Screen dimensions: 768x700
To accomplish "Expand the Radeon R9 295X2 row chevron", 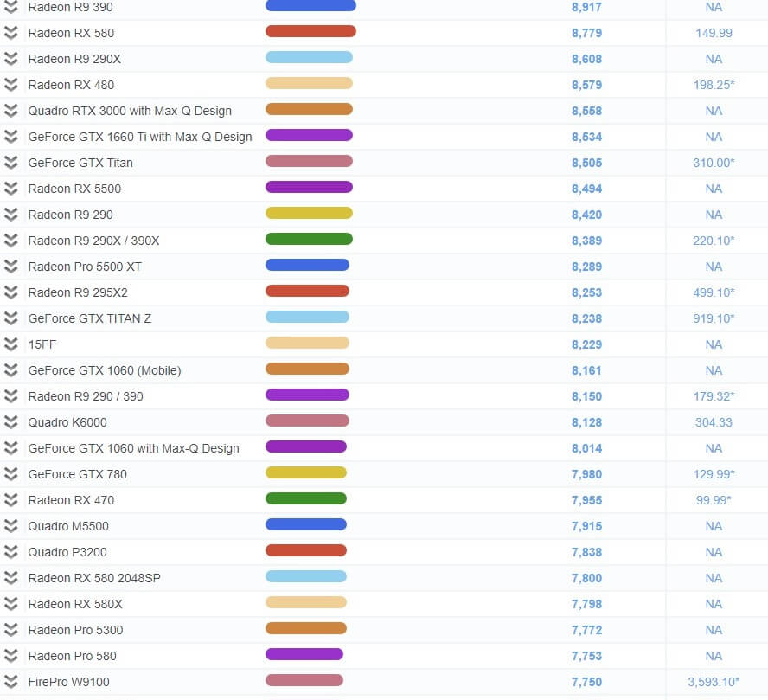I will pyautogui.click(x=10, y=292).
